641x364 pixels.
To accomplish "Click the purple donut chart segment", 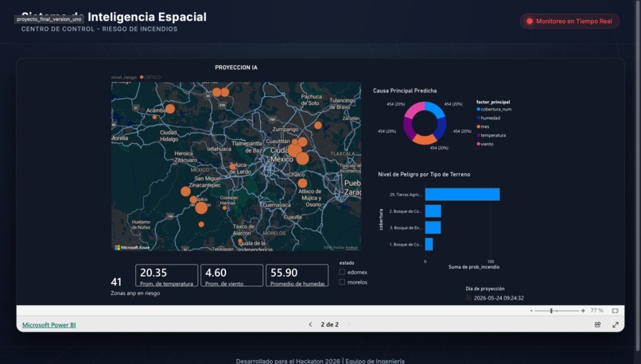I will (x=408, y=128).
